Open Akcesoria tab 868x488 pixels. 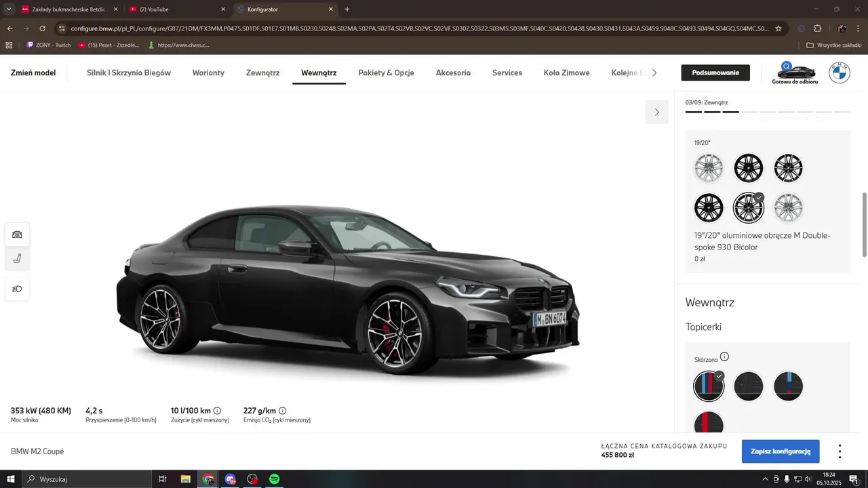point(453,73)
